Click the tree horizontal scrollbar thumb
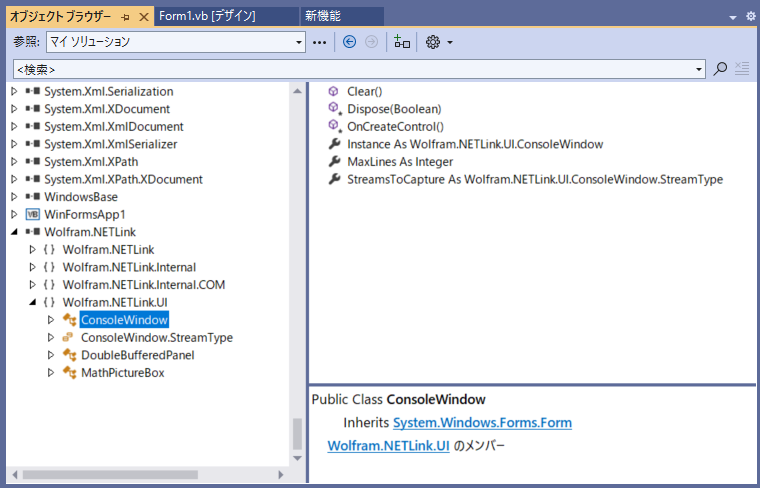This screenshot has height=488, width=760. tap(110, 474)
